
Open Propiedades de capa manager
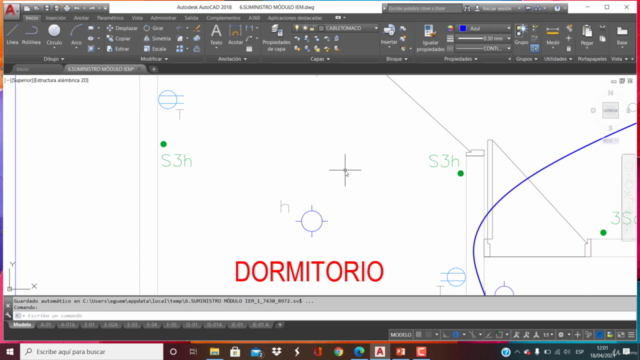click(276, 38)
